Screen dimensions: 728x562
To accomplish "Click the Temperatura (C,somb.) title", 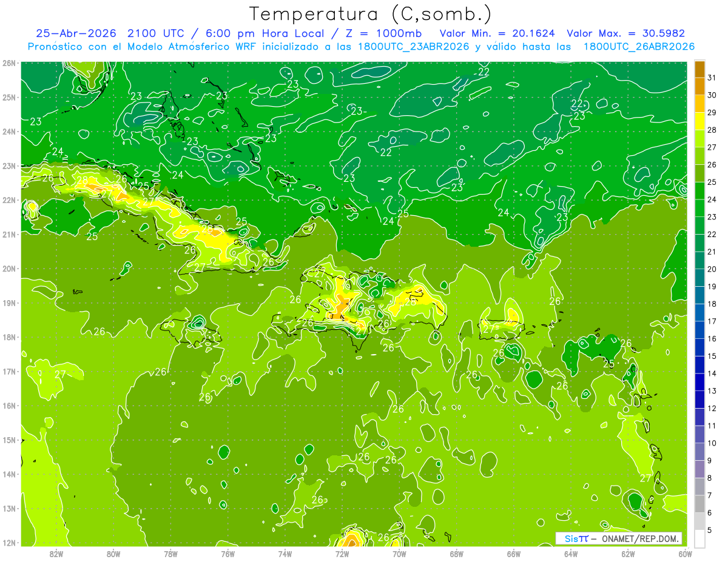I will click(371, 14).
